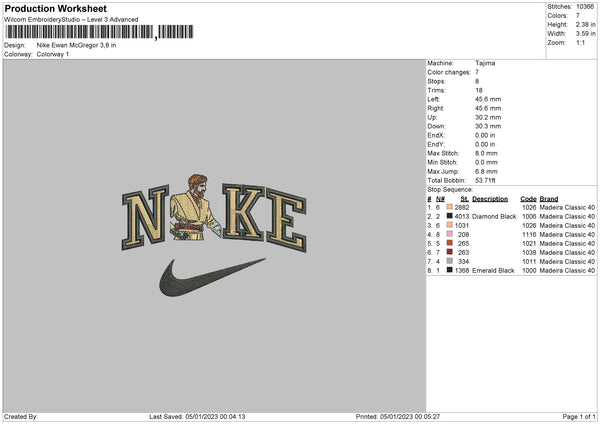Click the "Colors:" label in the header
The width and height of the screenshot is (600, 424).
(558, 16)
